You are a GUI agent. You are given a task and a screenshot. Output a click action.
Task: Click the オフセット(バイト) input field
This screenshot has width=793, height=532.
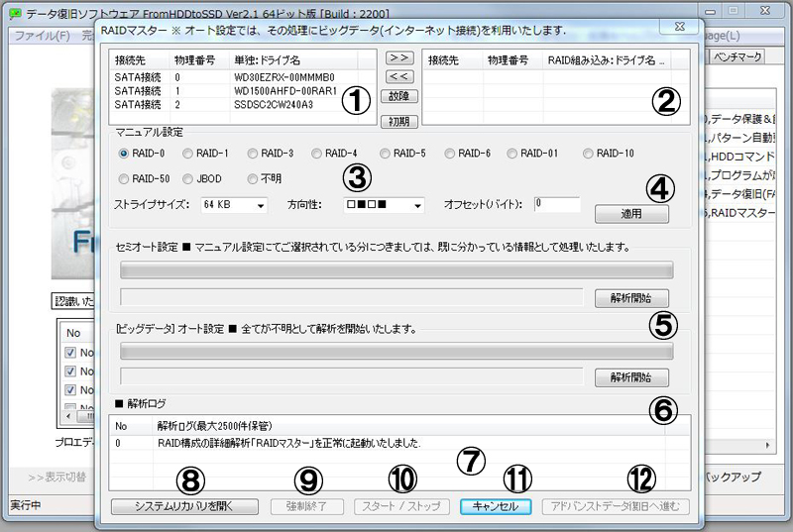point(557,204)
